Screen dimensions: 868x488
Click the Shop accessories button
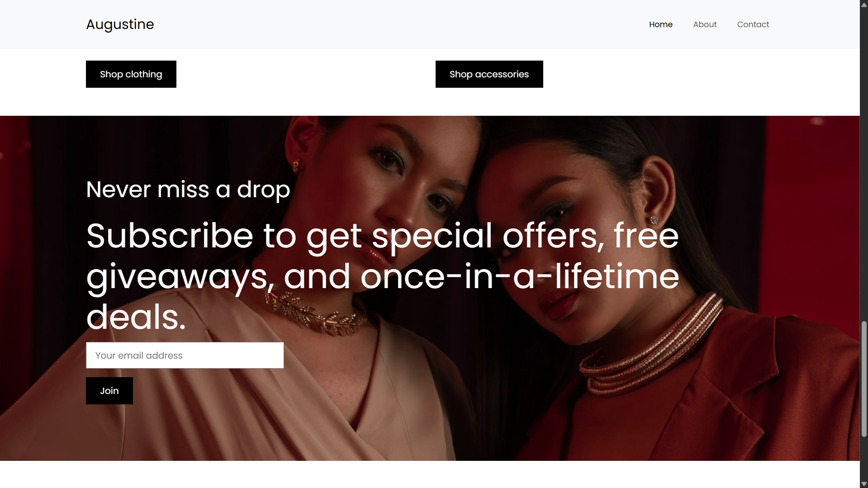(x=489, y=74)
